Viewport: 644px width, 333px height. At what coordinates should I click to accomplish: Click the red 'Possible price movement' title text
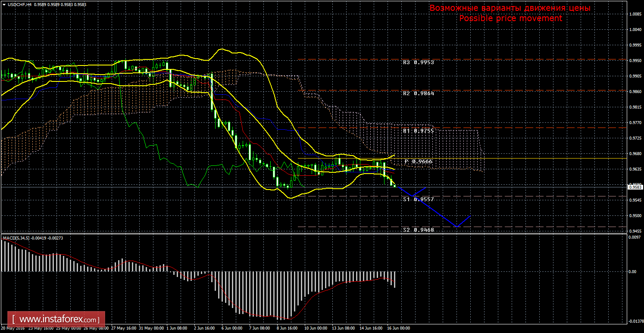510,19
